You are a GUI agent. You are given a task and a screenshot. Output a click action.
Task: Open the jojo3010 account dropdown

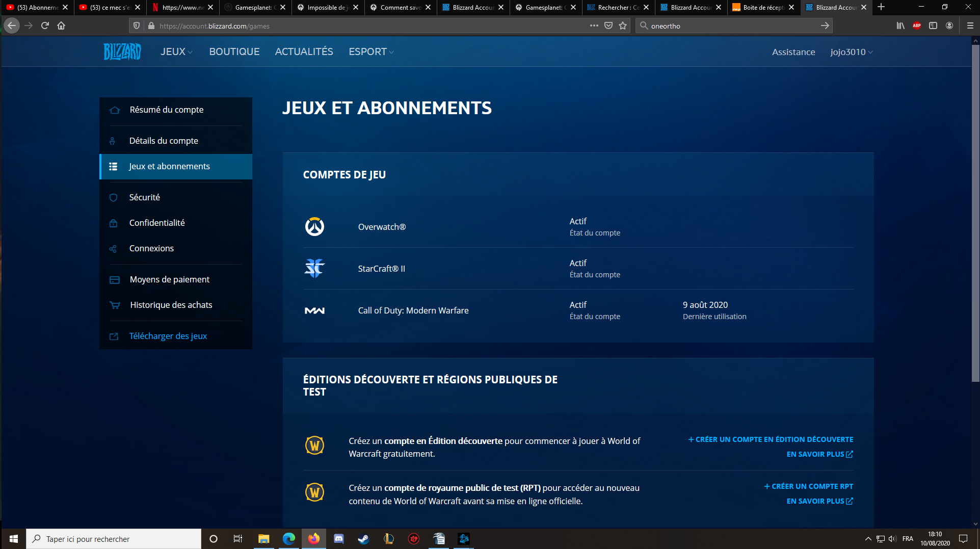(851, 52)
